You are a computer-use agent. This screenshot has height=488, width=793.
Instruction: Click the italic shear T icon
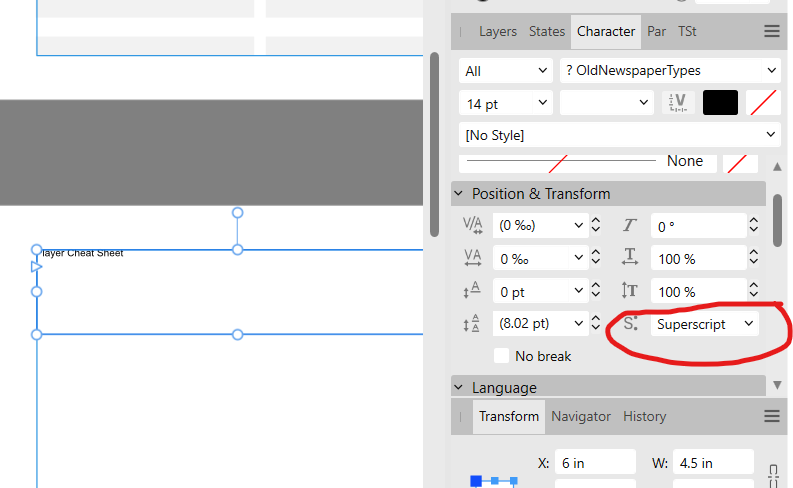click(629, 226)
